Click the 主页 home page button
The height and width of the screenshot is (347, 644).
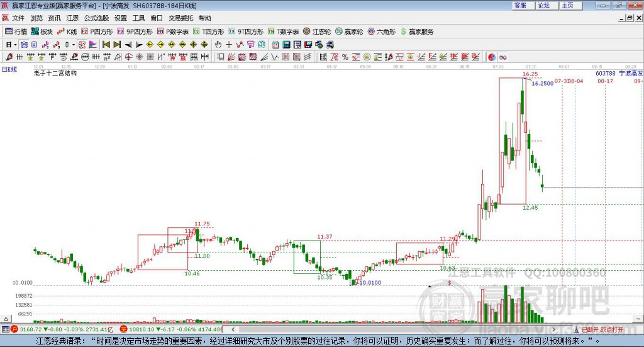click(570, 5)
